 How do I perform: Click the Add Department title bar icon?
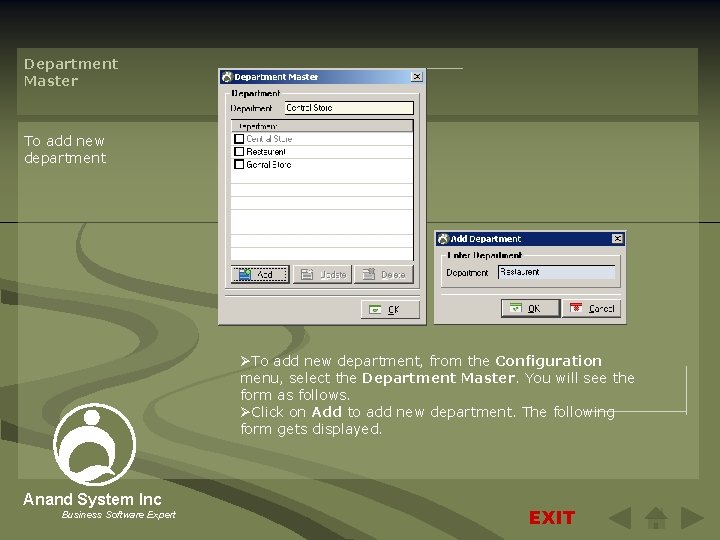[443, 238]
